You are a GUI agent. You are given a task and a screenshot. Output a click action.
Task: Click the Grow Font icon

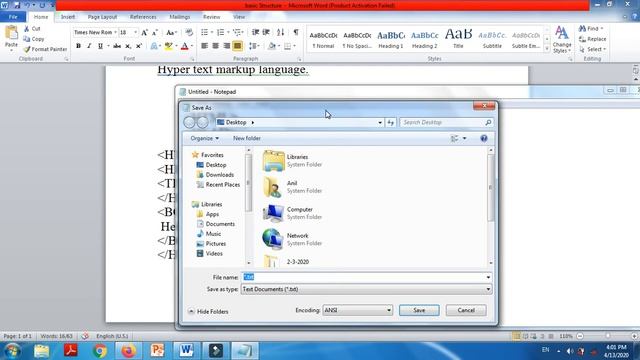point(144,32)
